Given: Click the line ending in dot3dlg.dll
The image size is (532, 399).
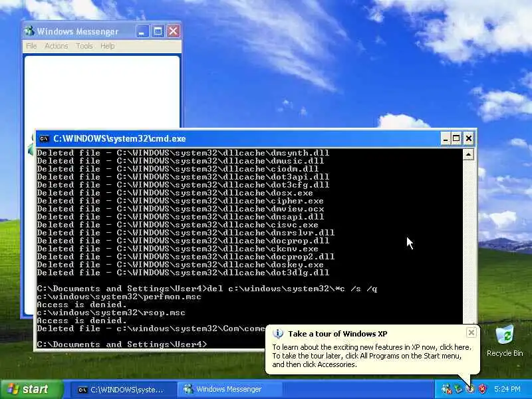Looking at the screenshot, I should (x=184, y=273).
